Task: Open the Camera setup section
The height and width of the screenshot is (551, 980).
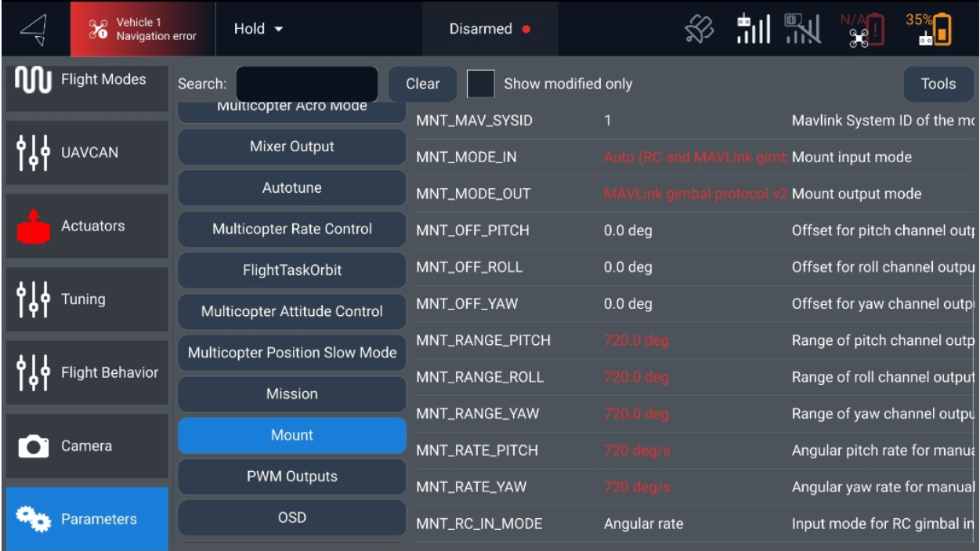Action: (86, 446)
